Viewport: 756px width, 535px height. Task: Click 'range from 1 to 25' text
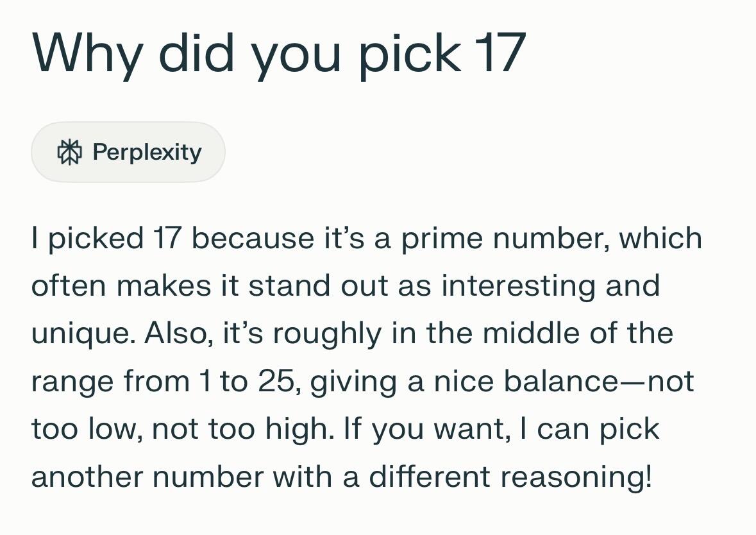point(162,382)
